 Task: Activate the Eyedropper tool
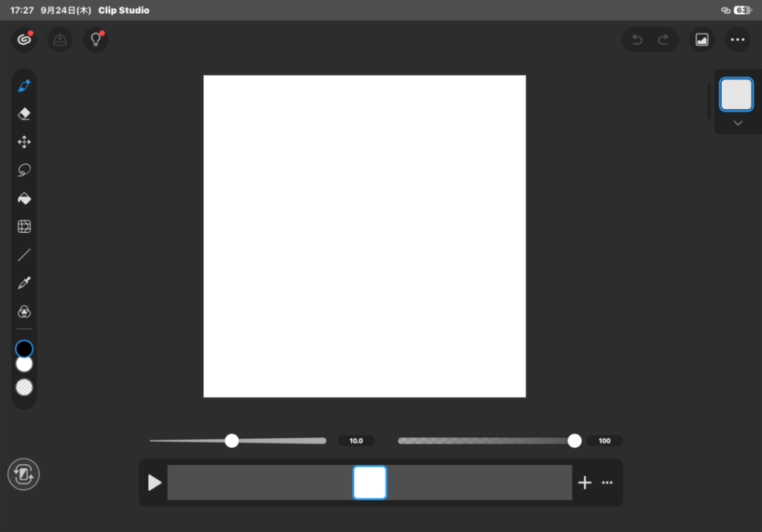coord(25,283)
